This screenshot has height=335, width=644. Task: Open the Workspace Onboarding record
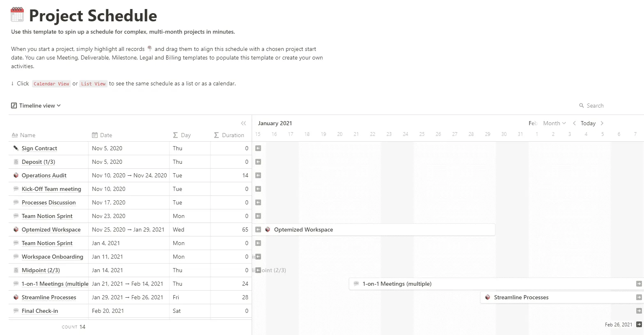[x=52, y=257]
